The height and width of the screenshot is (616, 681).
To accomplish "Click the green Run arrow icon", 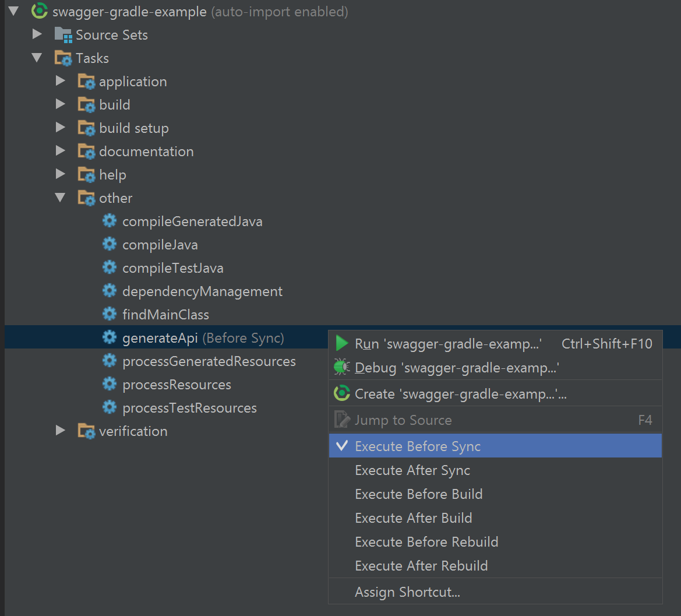I will [x=342, y=344].
